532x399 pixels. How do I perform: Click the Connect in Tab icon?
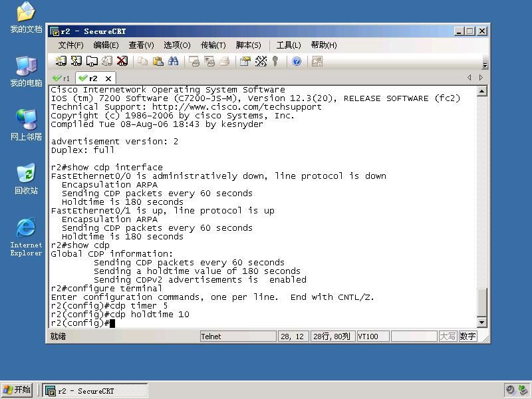(x=92, y=61)
